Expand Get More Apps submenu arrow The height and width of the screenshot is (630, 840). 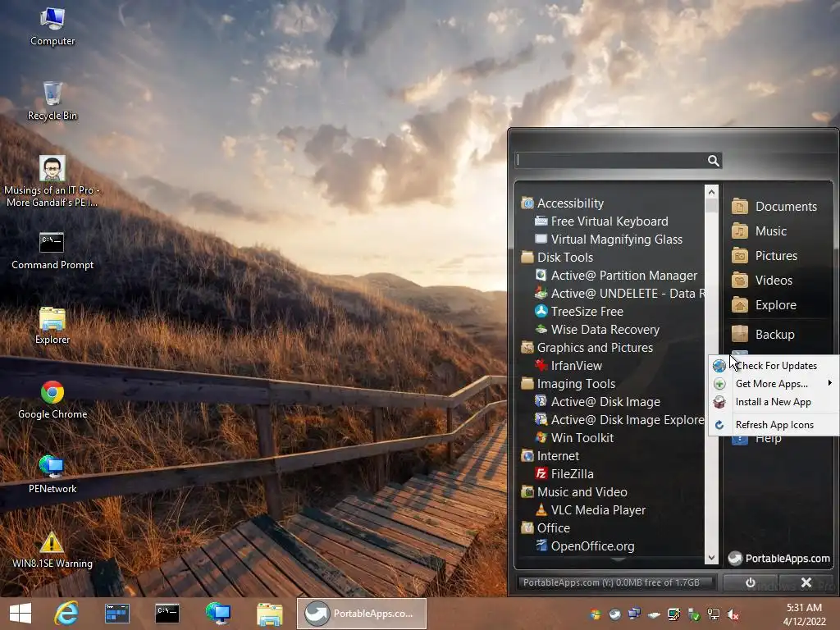click(830, 383)
